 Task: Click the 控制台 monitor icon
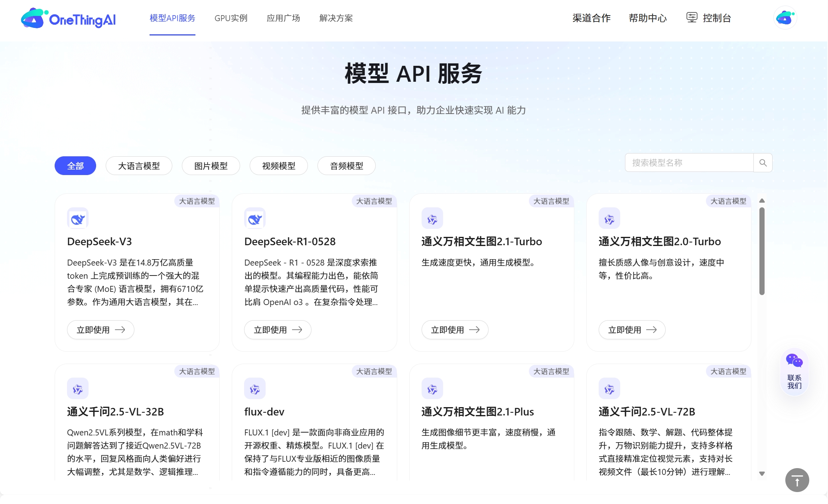coord(692,18)
